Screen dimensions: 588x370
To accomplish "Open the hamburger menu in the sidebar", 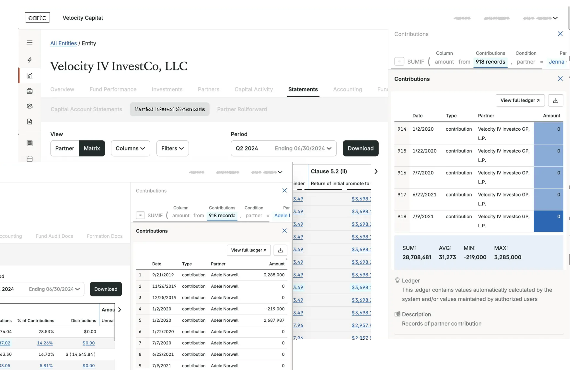I will 29,42.
